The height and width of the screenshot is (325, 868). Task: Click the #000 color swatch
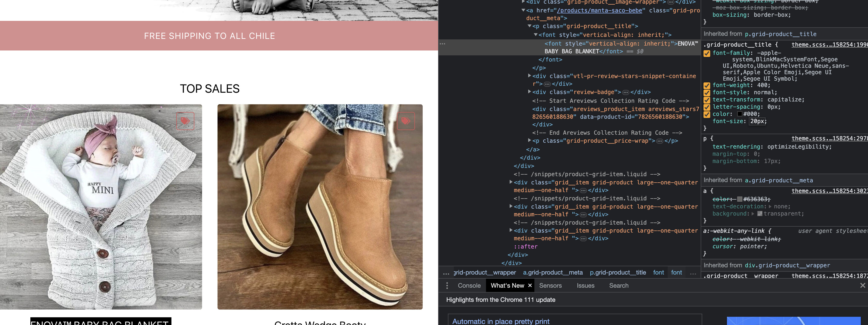(x=740, y=114)
